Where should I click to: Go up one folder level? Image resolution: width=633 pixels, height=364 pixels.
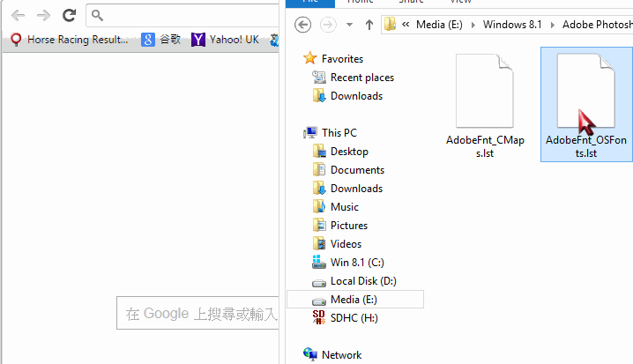pos(369,25)
